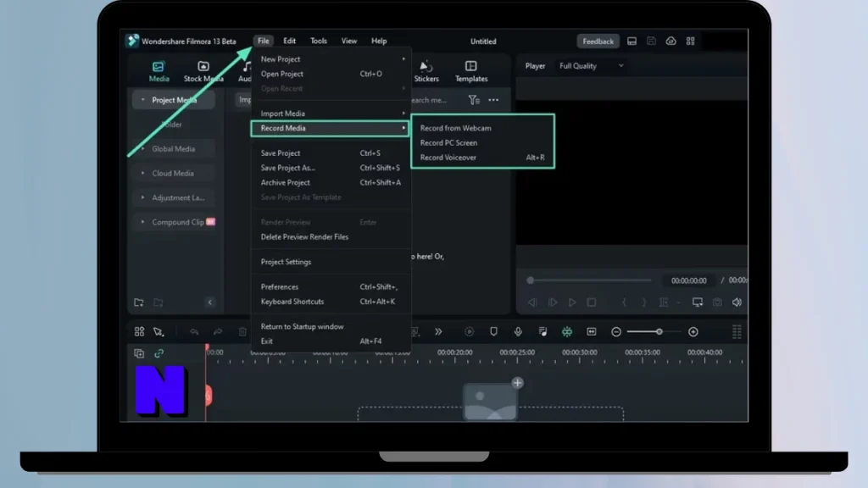868x488 pixels.
Task: Click the timeline track size grid icon
Action: pyautogui.click(x=737, y=332)
